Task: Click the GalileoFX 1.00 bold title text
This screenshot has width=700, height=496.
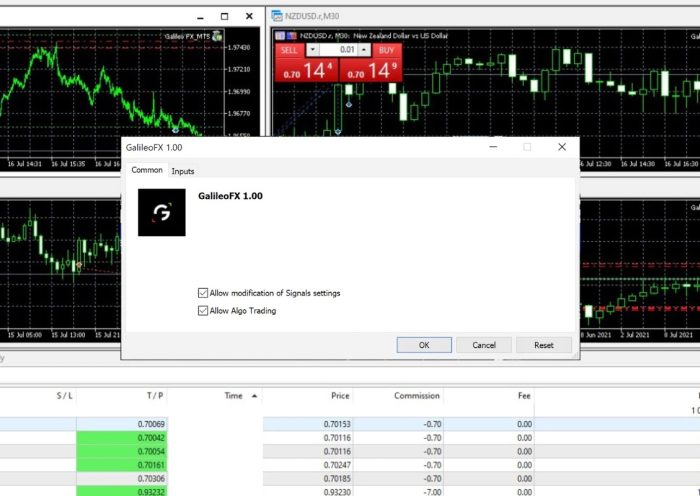Action: tap(230, 196)
